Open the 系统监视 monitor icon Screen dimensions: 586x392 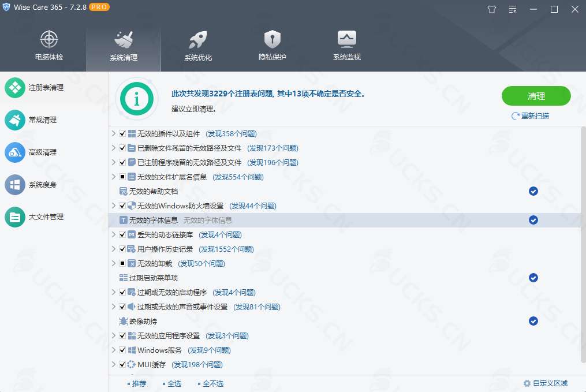pos(347,39)
